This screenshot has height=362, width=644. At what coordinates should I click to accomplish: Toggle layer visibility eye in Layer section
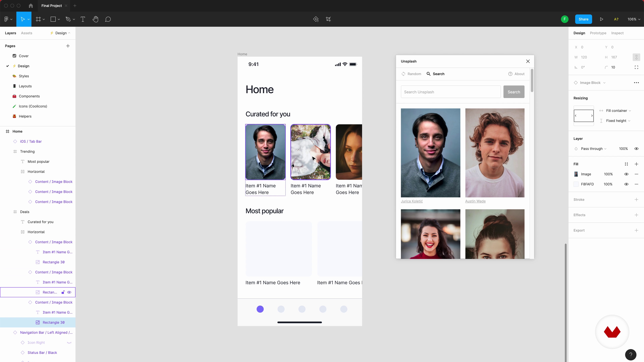(636, 149)
